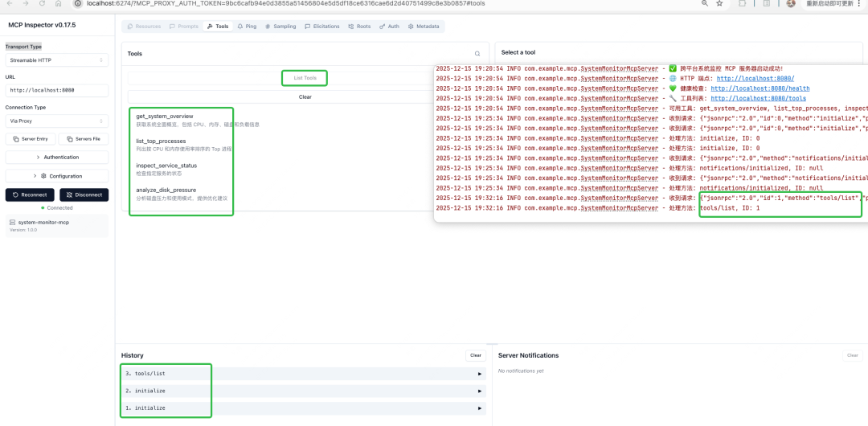The width and height of the screenshot is (868, 426).
Task: Expand the 3. tools/list history entry
Action: pyautogui.click(x=303, y=374)
